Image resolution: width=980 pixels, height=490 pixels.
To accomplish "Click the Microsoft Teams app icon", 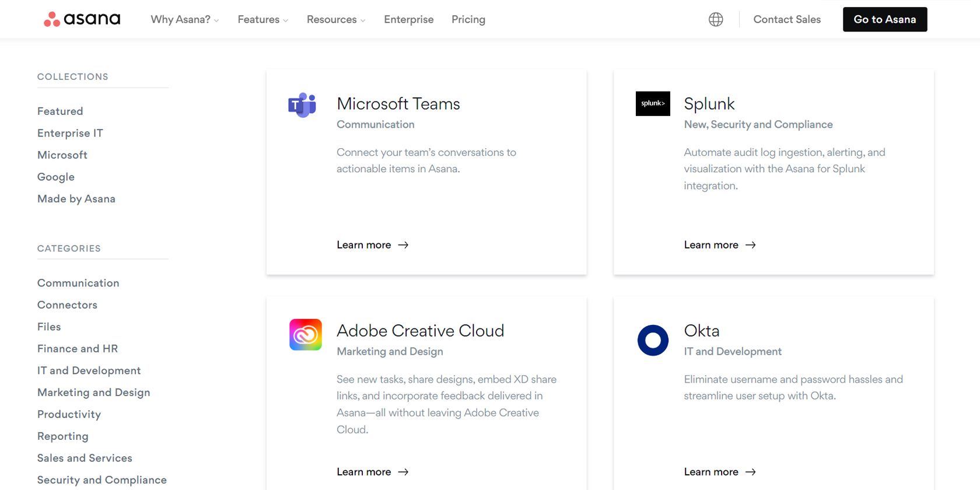I will [x=302, y=105].
